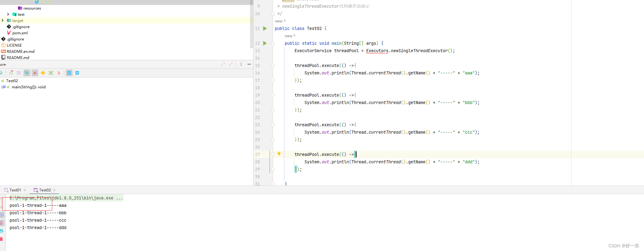The image size is (644, 251).
Task: Fold the lambda block at line 23
Action: click(x=273, y=125)
